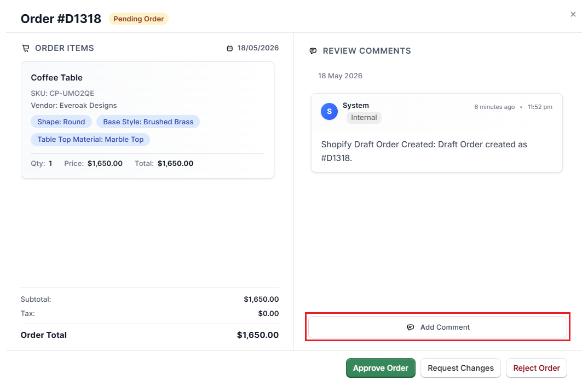Select the Base Style: Brushed Brass tag

tap(148, 122)
